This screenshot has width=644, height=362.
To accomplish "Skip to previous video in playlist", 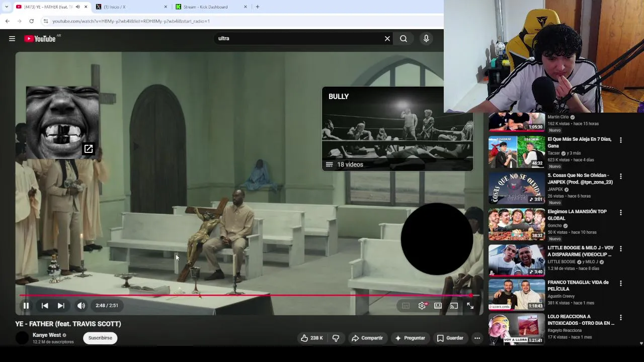I will 45,305.
